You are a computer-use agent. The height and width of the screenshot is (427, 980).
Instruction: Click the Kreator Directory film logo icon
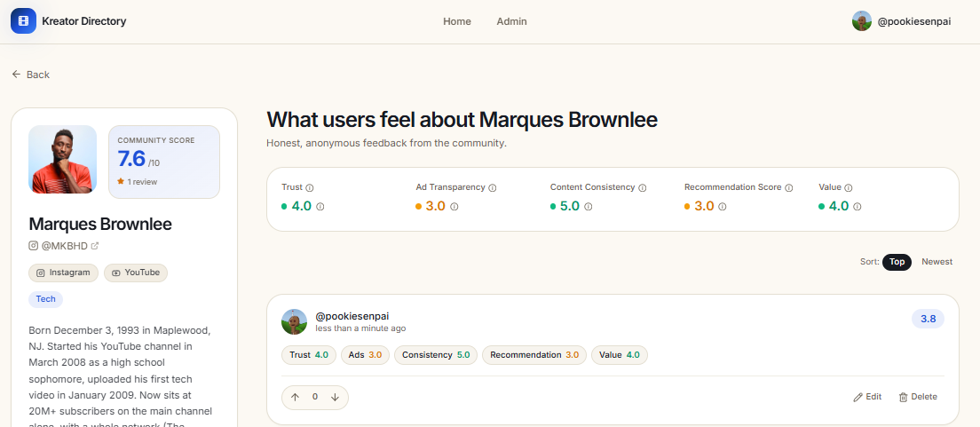pyautogui.click(x=23, y=21)
